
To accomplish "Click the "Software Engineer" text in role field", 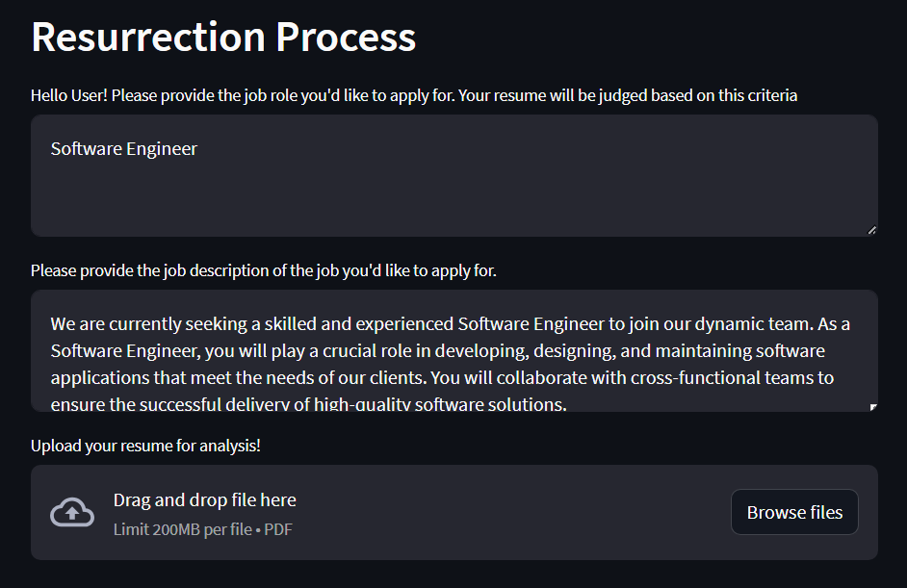I will [x=124, y=149].
